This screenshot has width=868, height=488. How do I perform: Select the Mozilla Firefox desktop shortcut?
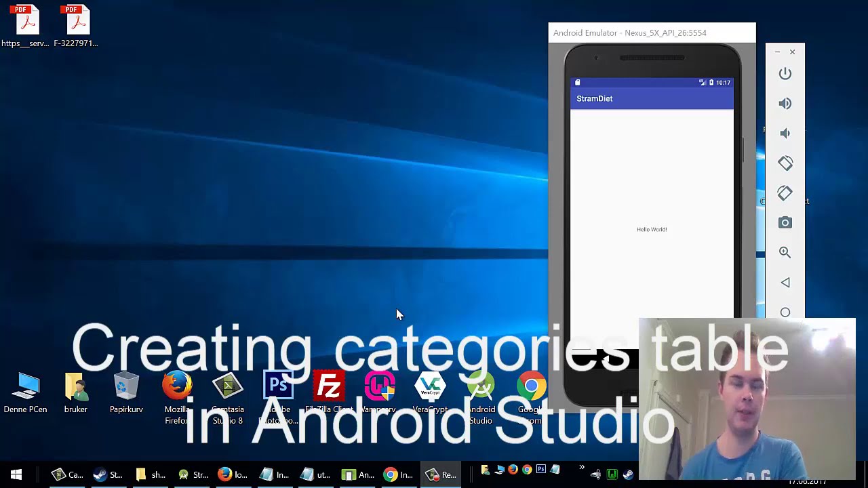[177, 399]
